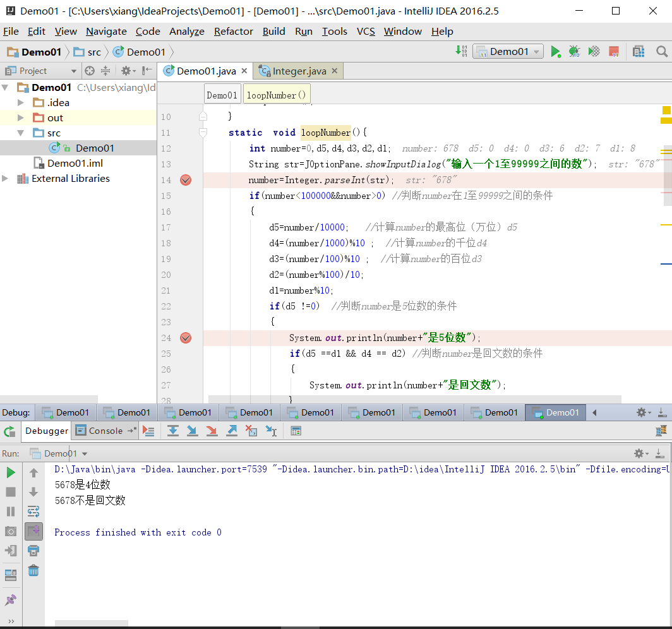Open Project Structure icon in the toolbar

click(x=639, y=52)
